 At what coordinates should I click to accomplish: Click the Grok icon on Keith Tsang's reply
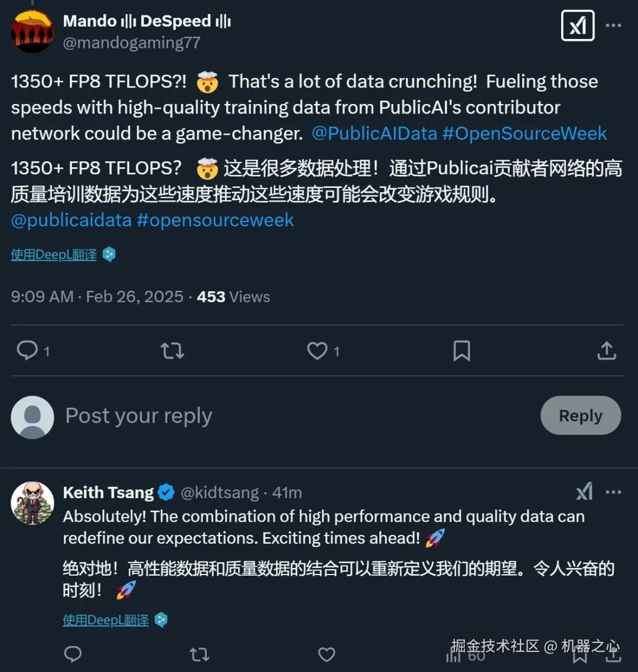click(584, 492)
